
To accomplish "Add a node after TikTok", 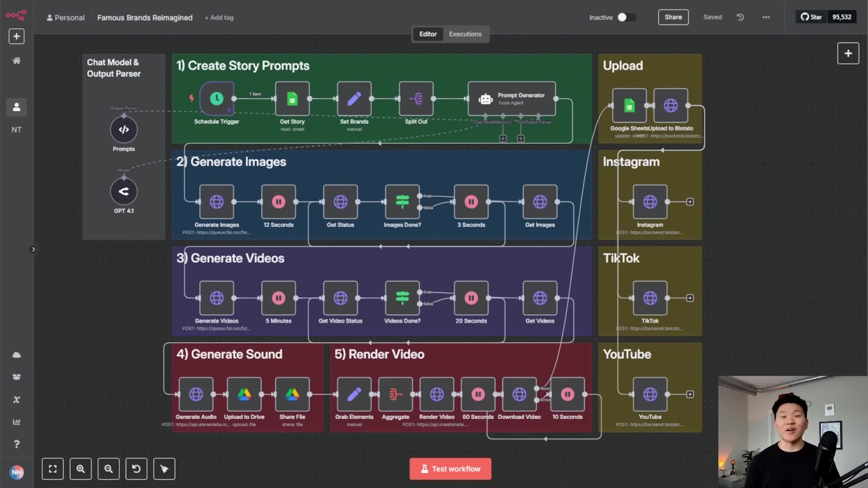I will tap(690, 298).
